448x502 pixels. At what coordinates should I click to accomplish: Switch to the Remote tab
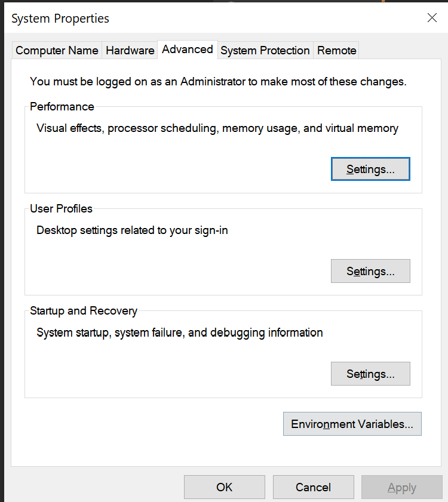[337, 51]
